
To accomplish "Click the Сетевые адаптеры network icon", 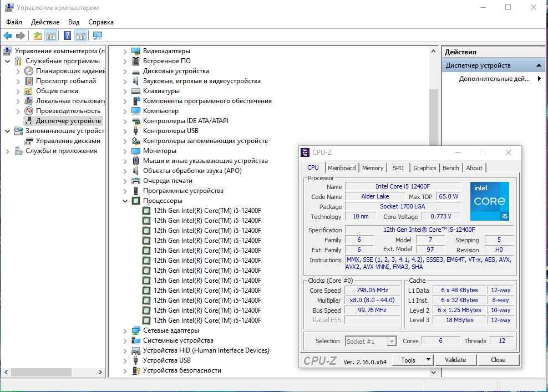I will [x=135, y=330].
